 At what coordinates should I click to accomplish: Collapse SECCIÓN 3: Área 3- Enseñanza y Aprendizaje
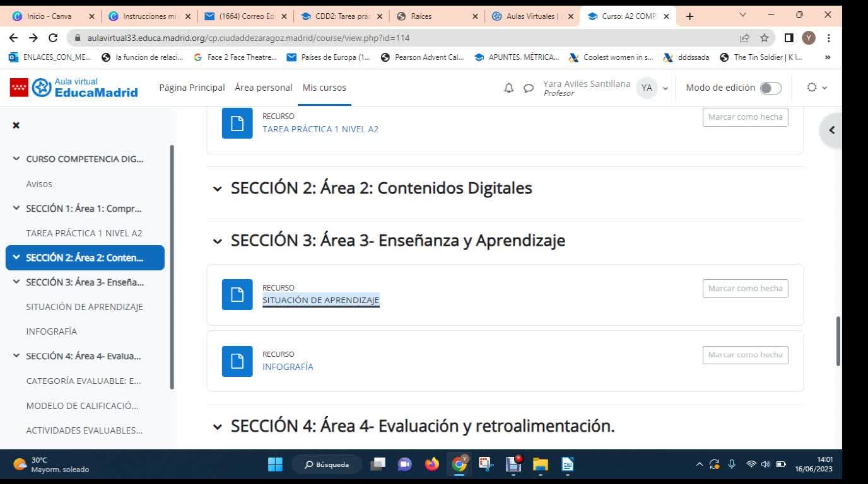218,241
